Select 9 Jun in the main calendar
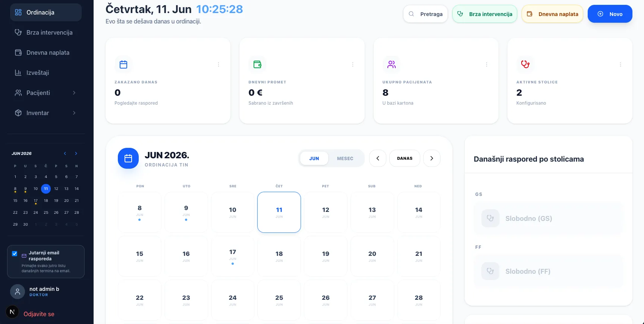This screenshot has width=644, height=324. tap(186, 212)
